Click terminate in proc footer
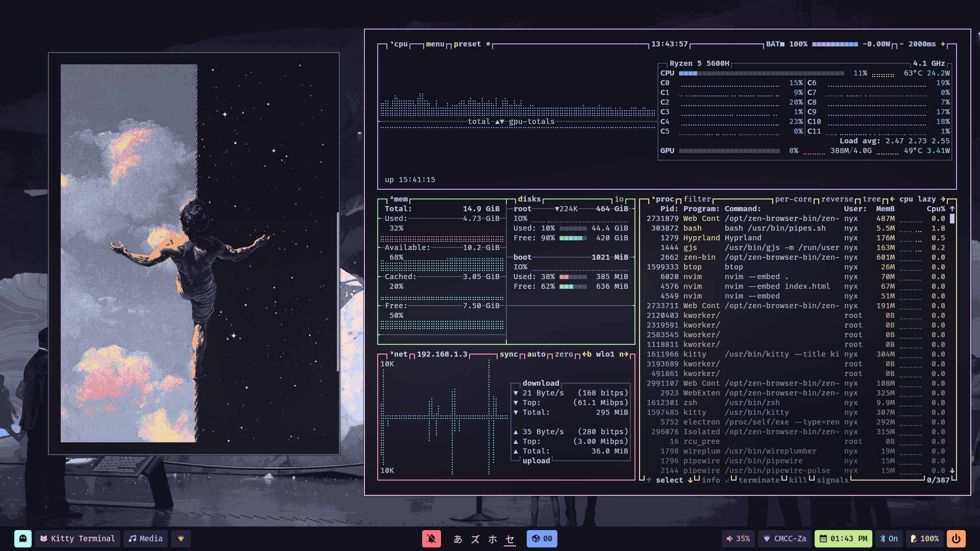980x551 pixels. point(758,480)
